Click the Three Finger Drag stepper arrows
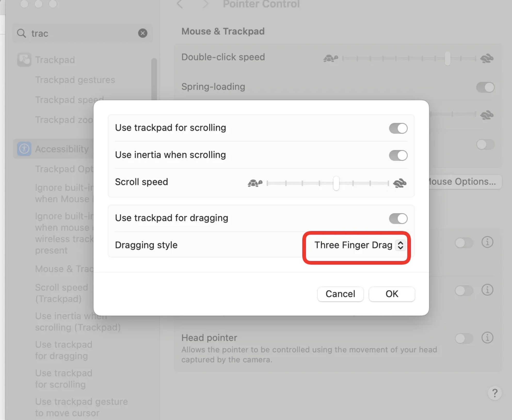The height and width of the screenshot is (420, 512). point(400,245)
